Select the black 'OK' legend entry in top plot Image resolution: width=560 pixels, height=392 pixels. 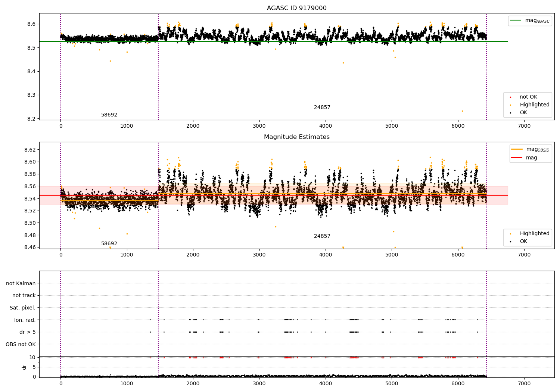tap(523, 113)
